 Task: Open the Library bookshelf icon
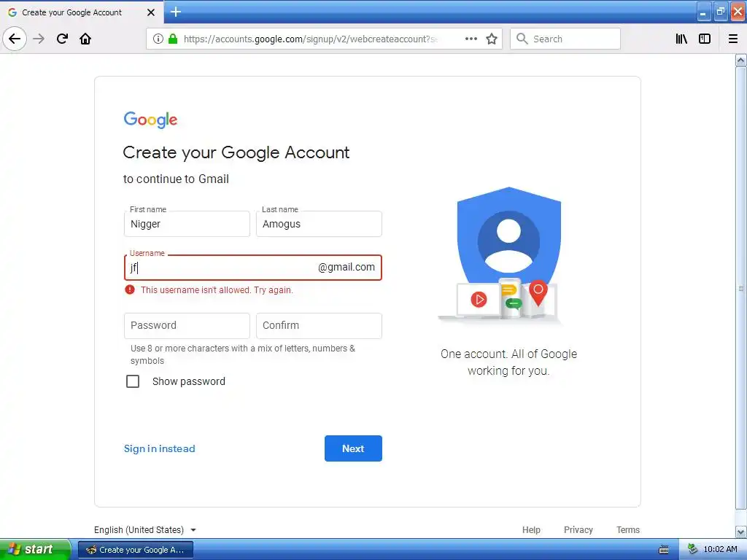[x=681, y=39]
